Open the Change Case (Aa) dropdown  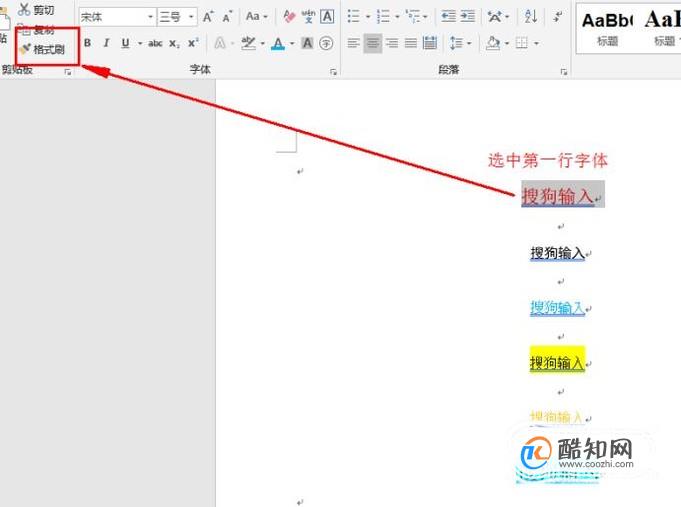256,17
